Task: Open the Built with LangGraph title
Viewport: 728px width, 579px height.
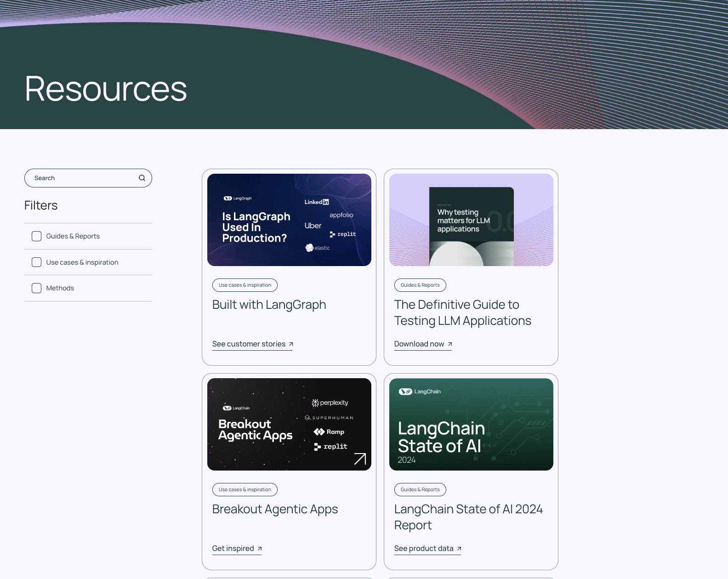Action: coord(269,305)
